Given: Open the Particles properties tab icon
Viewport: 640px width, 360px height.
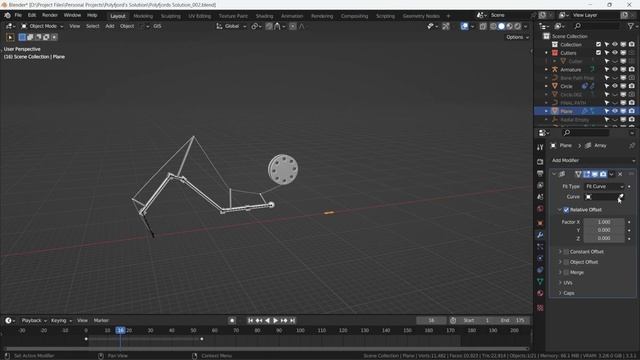Looking at the screenshot, I should tap(540, 247).
